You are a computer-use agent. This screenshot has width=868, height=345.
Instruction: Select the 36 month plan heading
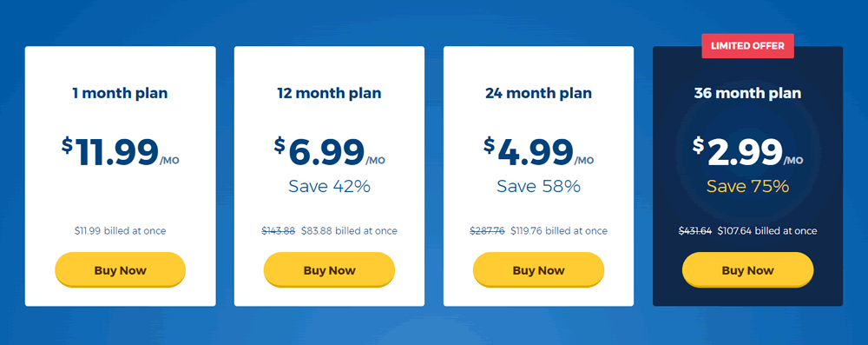click(748, 93)
